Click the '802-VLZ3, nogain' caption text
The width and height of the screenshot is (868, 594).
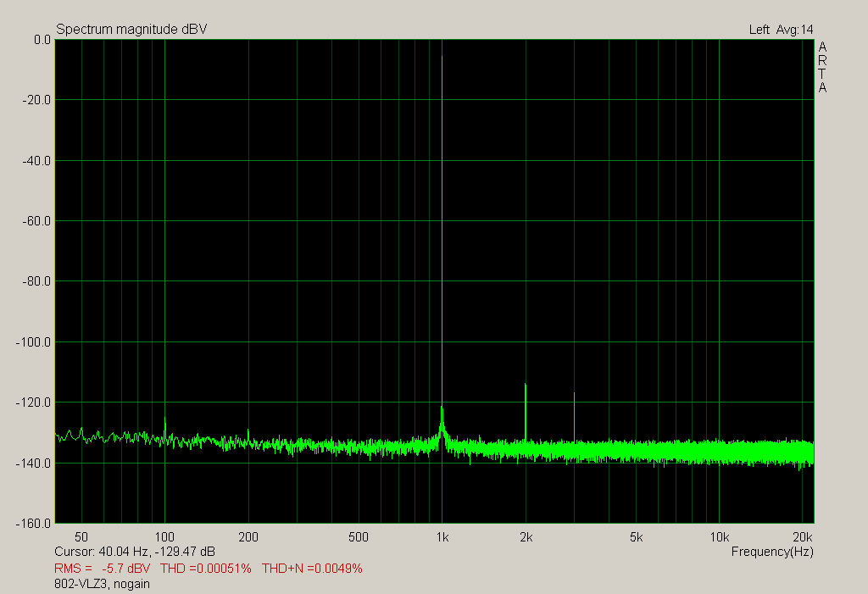tap(104, 584)
